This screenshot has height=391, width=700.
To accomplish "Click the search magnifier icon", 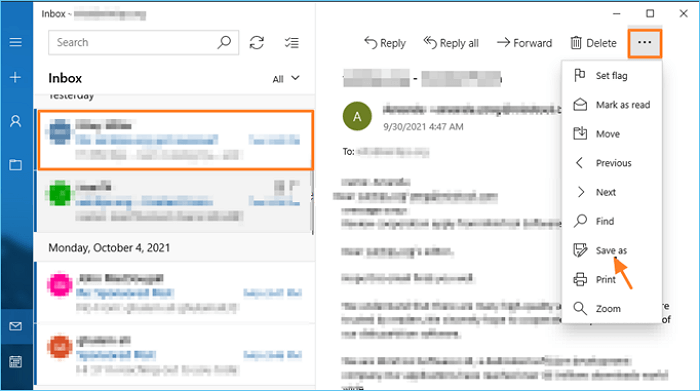I will coord(224,42).
